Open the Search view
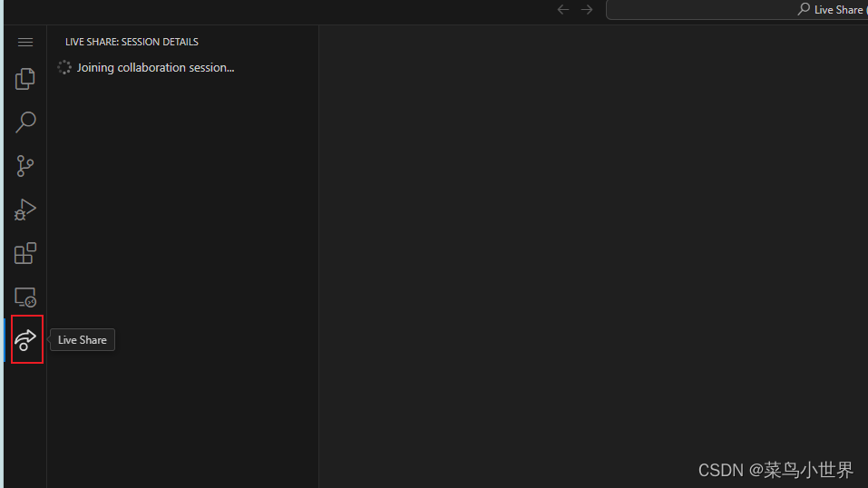868x488 pixels. [24, 122]
